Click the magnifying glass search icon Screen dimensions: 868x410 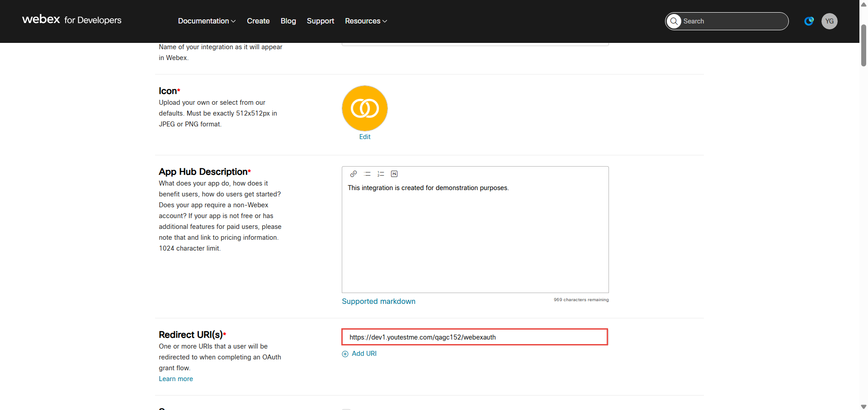[x=674, y=21]
